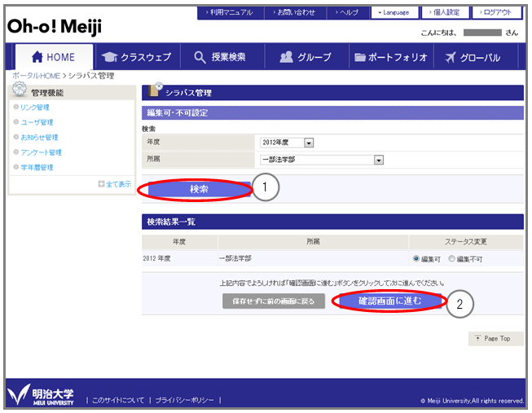Click the HOME house icon
Image resolution: width=532 pixels, height=413 pixels.
37,57
